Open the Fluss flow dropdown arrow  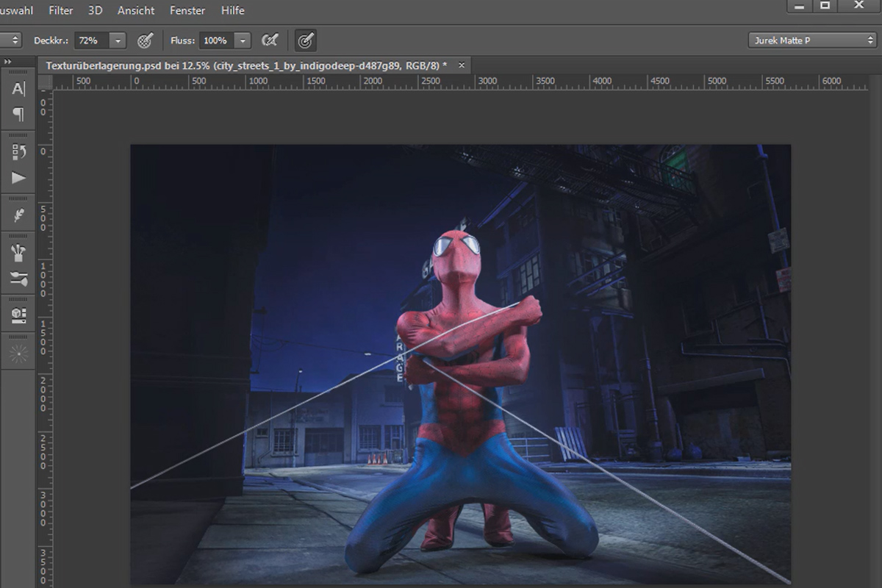tap(243, 40)
